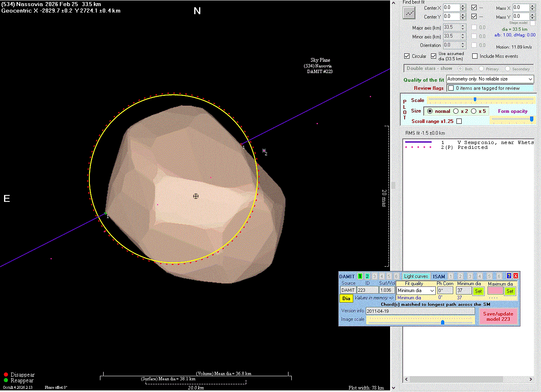Enable Include Miss events checkbox
Image resolution: width=541 pixels, height=392 pixels.
(475, 56)
